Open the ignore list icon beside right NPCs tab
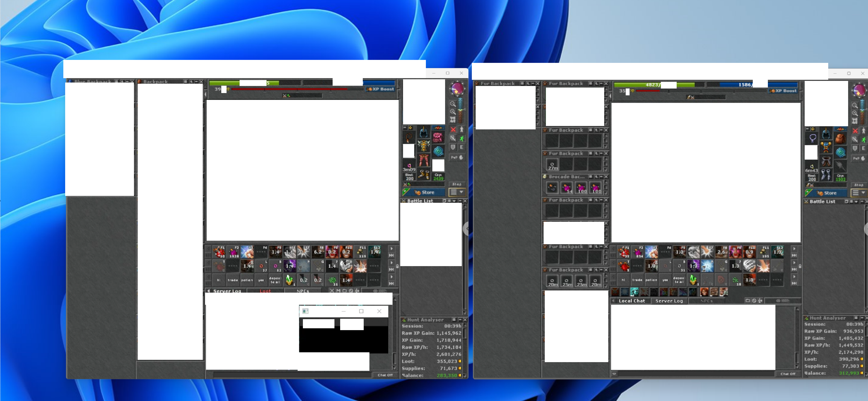The height and width of the screenshot is (401, 868). coord(754,301)
